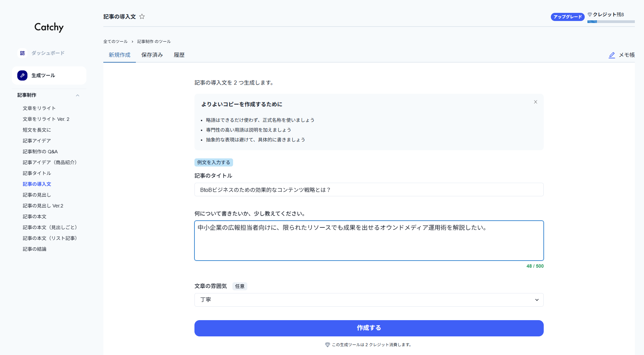This screenshot has height=355, width=644.
Task: Collapse the 記事制作 sidebar section
Action: click(x=78, y=95)
